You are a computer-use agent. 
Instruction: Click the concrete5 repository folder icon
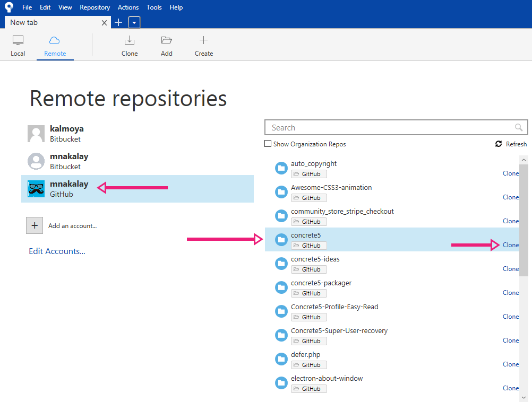[x=281, y=240]
